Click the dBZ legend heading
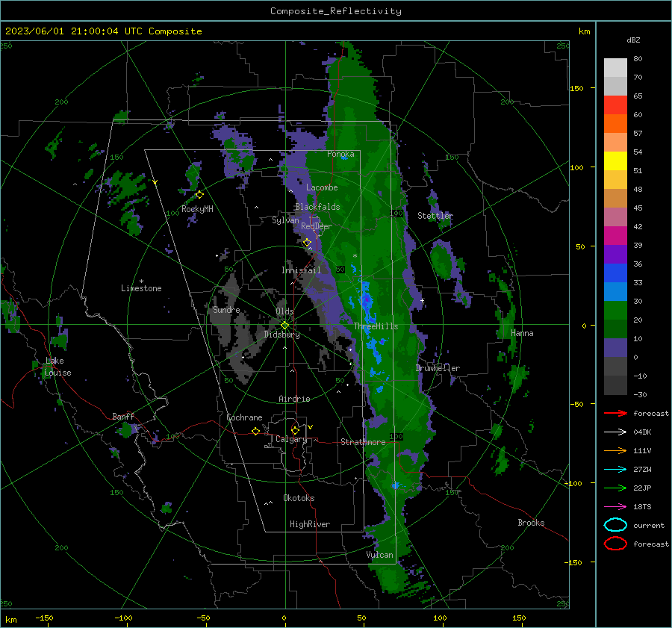 (633, 40)
